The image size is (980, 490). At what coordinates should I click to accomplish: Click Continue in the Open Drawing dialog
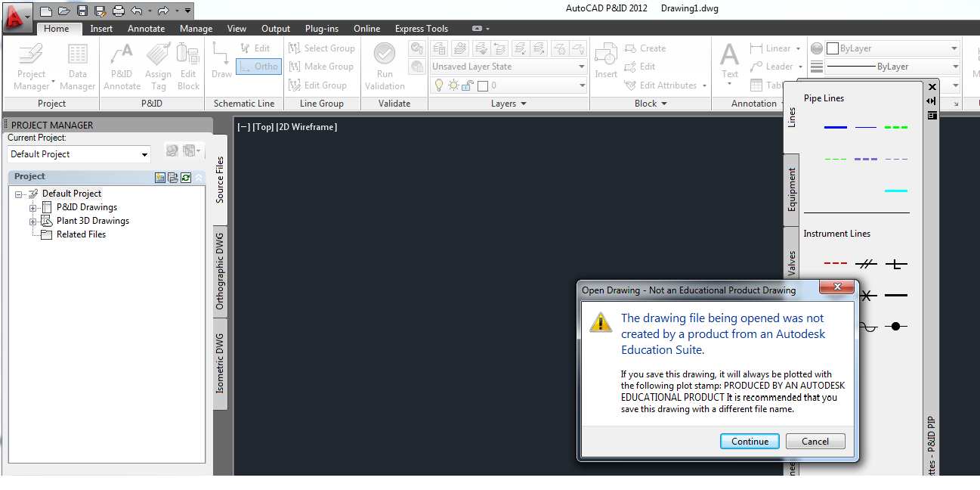coord(750,442)
